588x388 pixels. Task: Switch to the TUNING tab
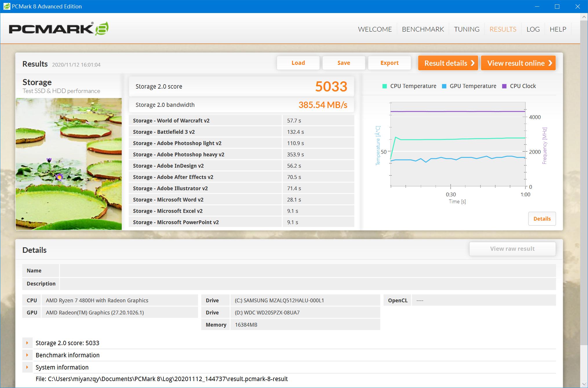tap(467, 29)
